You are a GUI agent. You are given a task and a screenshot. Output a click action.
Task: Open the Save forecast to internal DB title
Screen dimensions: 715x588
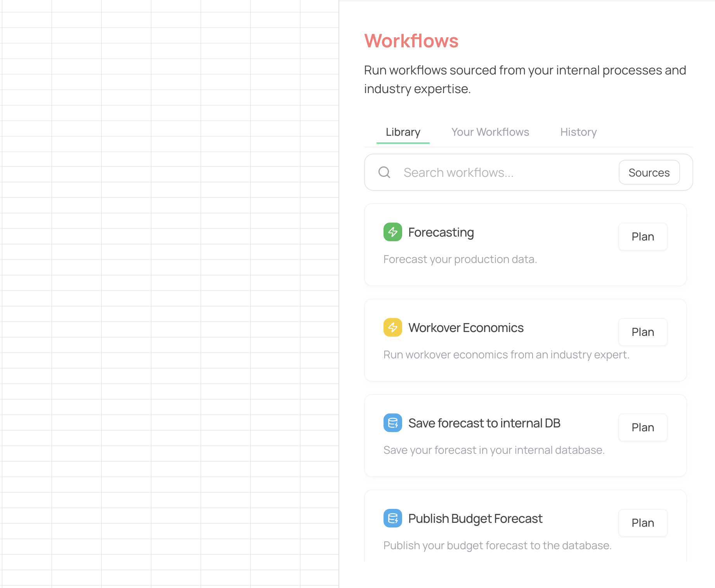(x=484, y=423)
